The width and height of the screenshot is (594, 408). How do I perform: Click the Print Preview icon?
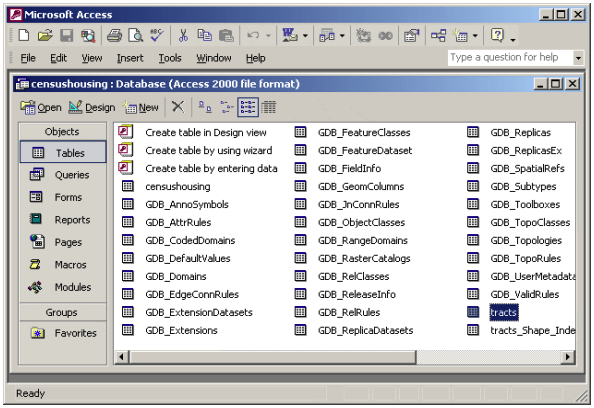click(x=136, y=36)
